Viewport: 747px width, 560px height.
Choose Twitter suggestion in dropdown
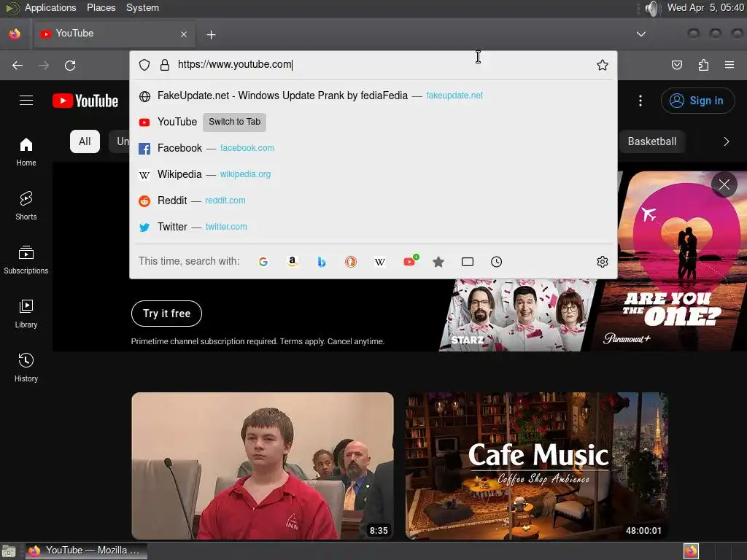pos(373,227)
